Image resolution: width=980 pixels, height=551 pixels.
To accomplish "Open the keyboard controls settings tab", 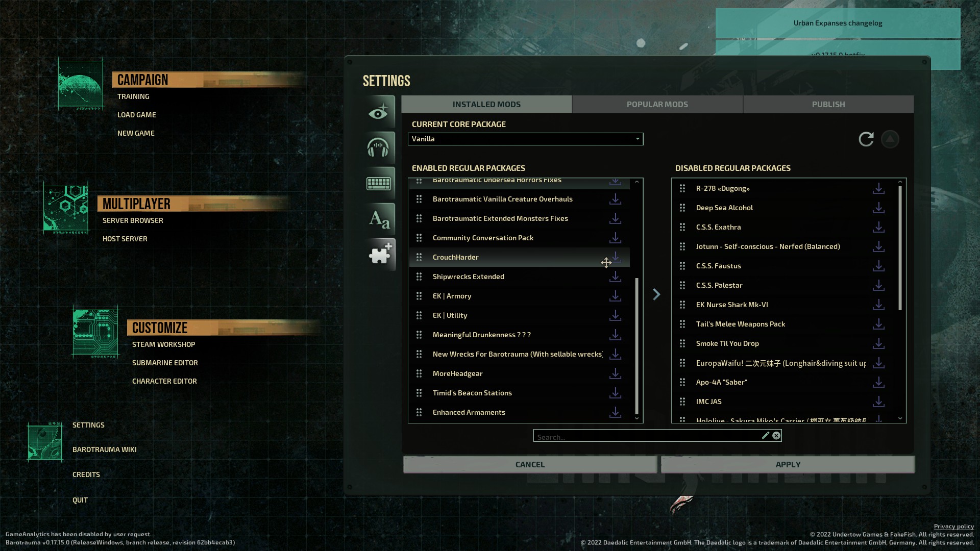I will click(379, 183).
